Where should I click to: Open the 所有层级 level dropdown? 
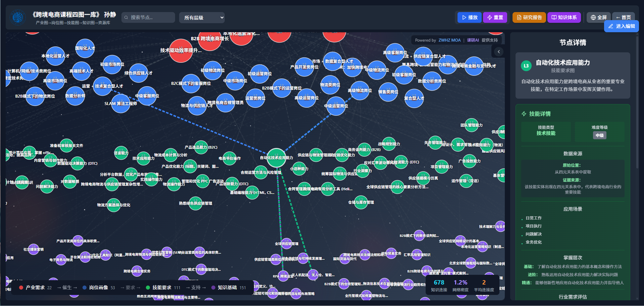pyautogui.click(x=202, y=18)
